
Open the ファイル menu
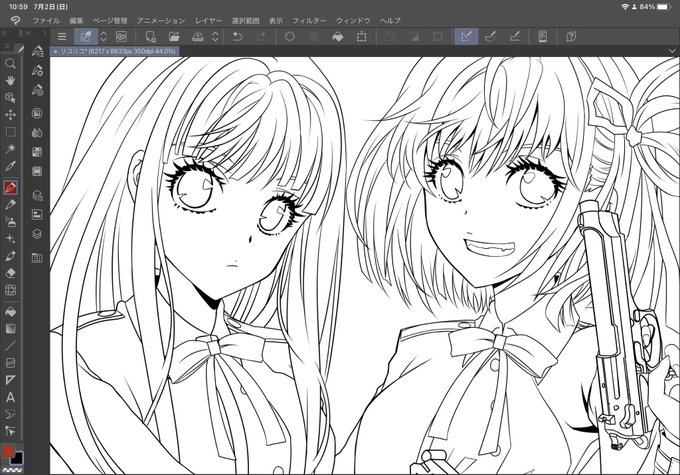coord(46,20)
